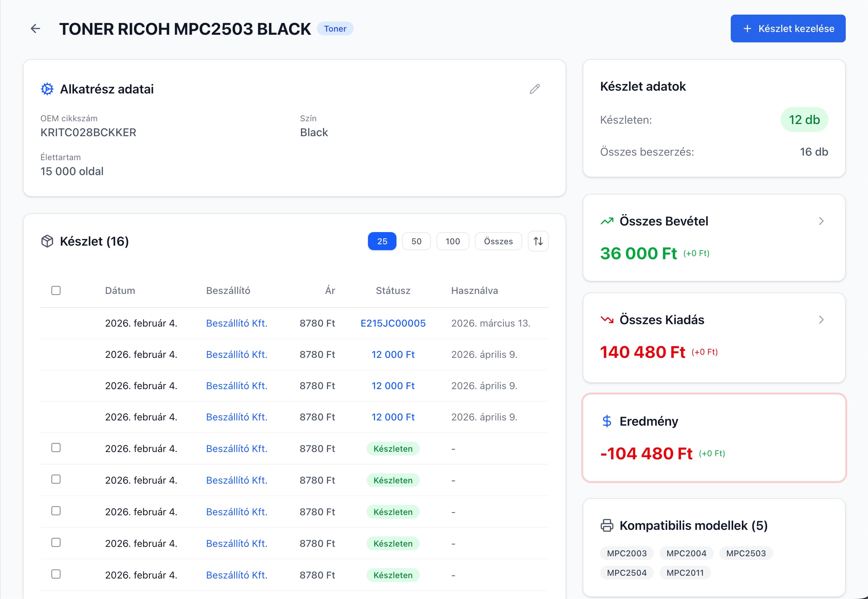Click the red trending-down icon by Összes Kiadás
The width and height of the screenshot is (868, 599).
click(607, 320)
